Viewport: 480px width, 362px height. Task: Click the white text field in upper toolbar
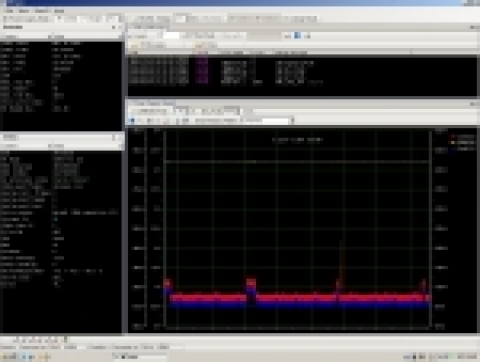click(x=171, y=35)
